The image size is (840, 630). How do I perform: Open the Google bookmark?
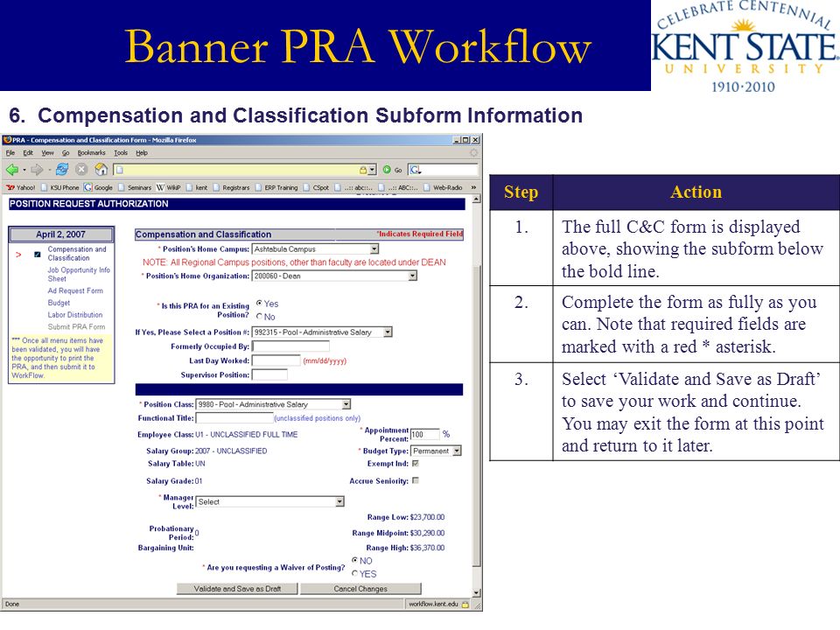(x=99, y=187)
